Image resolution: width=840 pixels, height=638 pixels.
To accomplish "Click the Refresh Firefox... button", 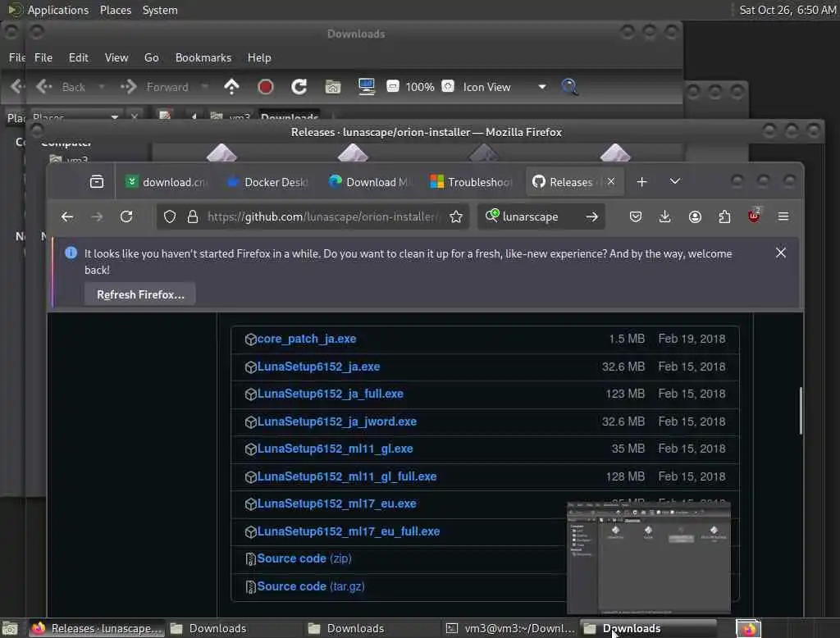I will pos(140,294).
